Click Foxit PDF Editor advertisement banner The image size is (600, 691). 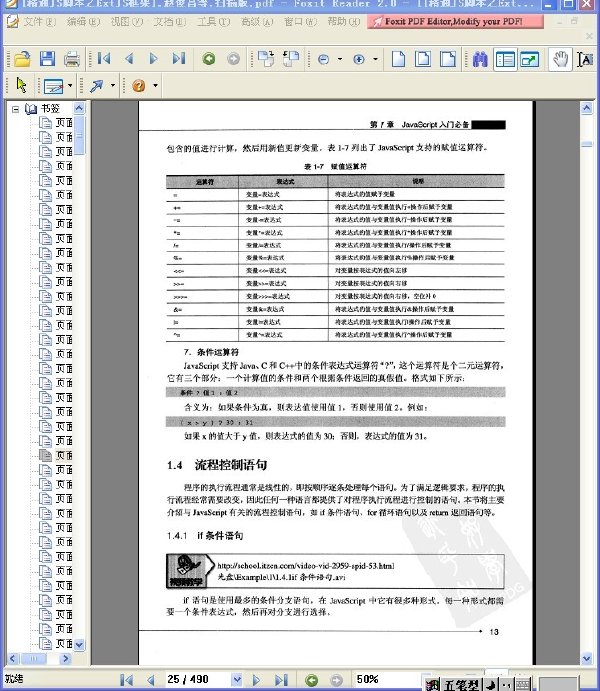coord(456,22)
